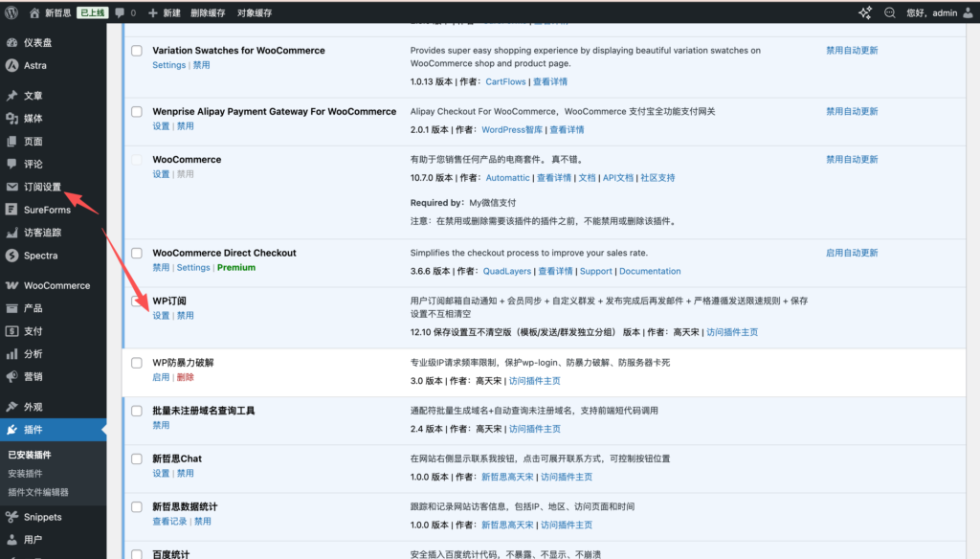
Task: Click the Spectra sidebar icon
Action: coord(11,256)
